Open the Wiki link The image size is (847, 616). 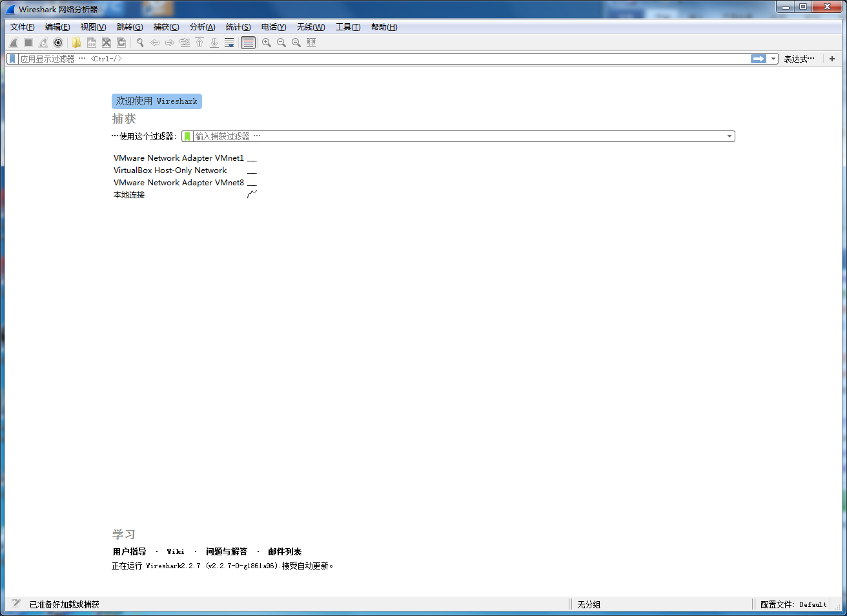(176, 551)
